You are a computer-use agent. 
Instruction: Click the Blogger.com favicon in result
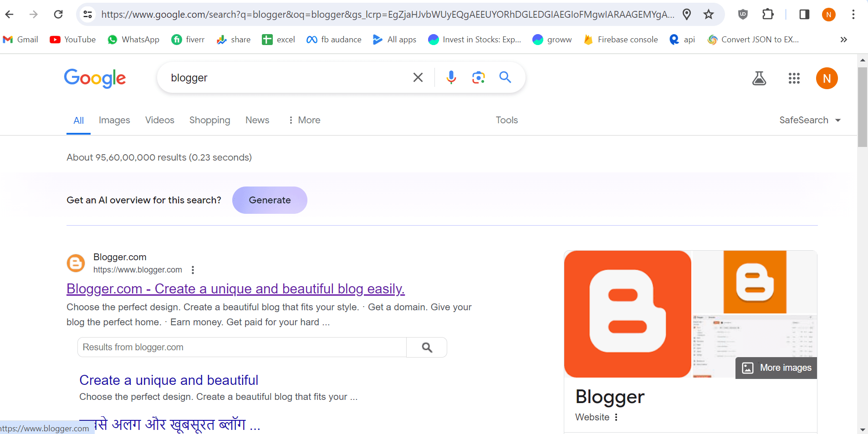point(76,263)
